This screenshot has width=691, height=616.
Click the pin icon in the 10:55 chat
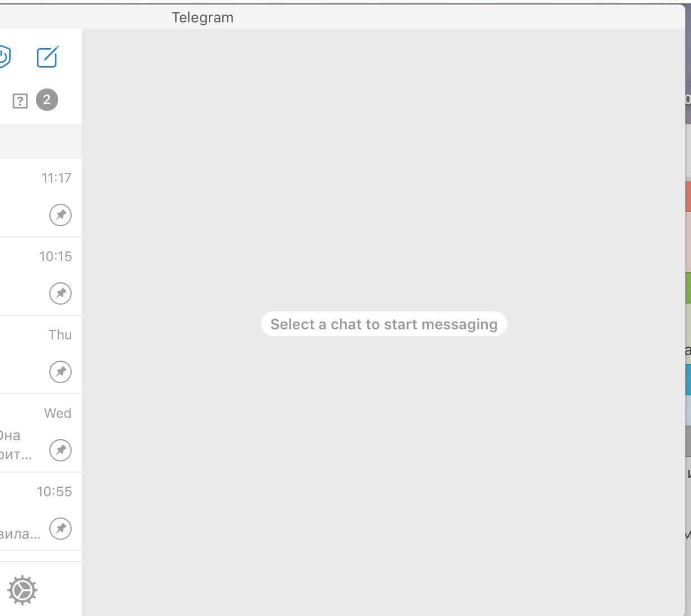(60, 529)
